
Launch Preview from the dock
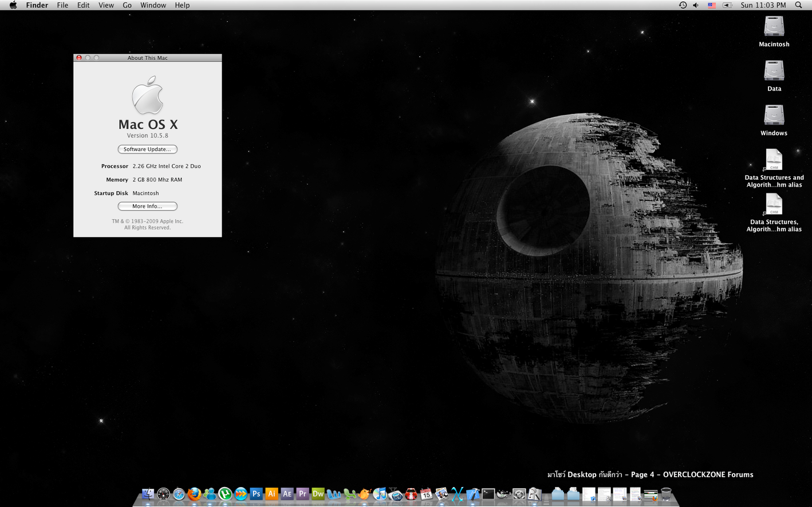pos(442,494)
